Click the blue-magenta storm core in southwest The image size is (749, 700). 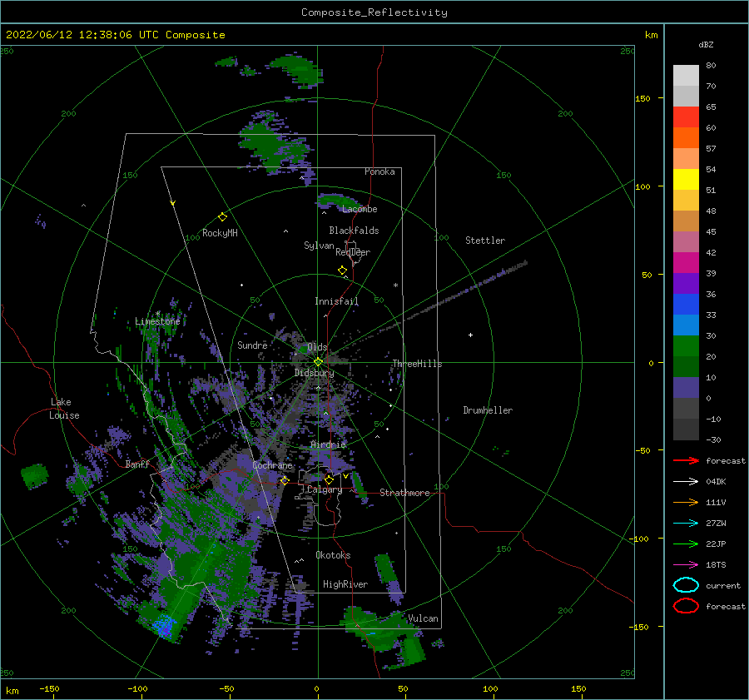point(163,626)
